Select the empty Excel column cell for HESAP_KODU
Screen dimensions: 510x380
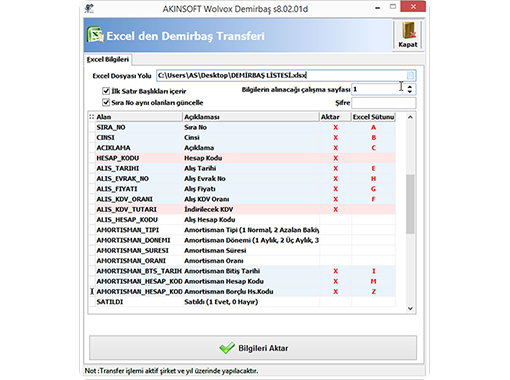373,158
